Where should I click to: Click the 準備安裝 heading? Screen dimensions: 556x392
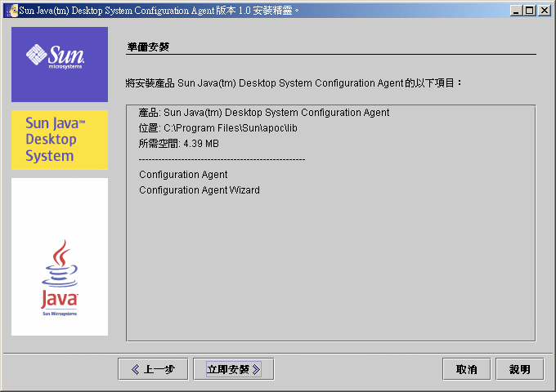[x=148, y=47]
